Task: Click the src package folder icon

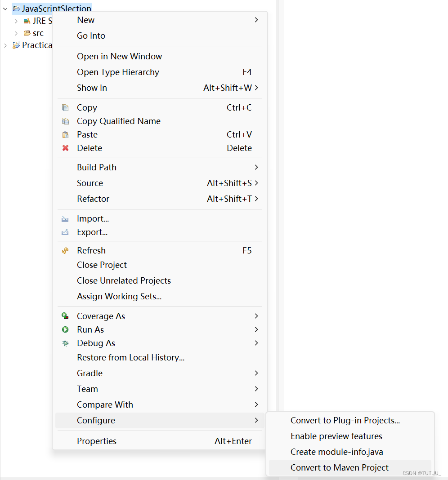Action: [x=27, y=33]
